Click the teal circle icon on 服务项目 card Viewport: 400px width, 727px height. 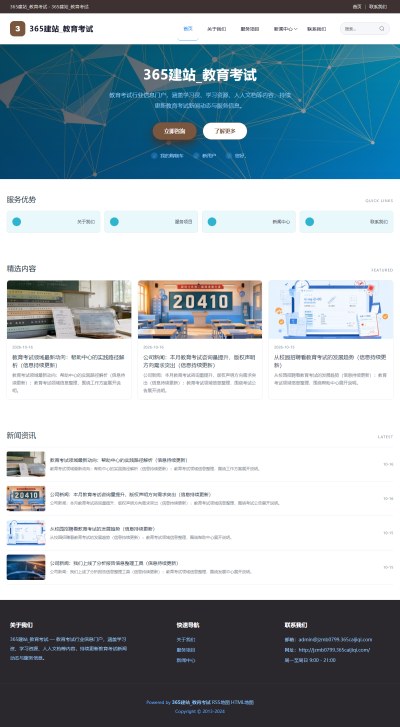[x=114, y=222]
